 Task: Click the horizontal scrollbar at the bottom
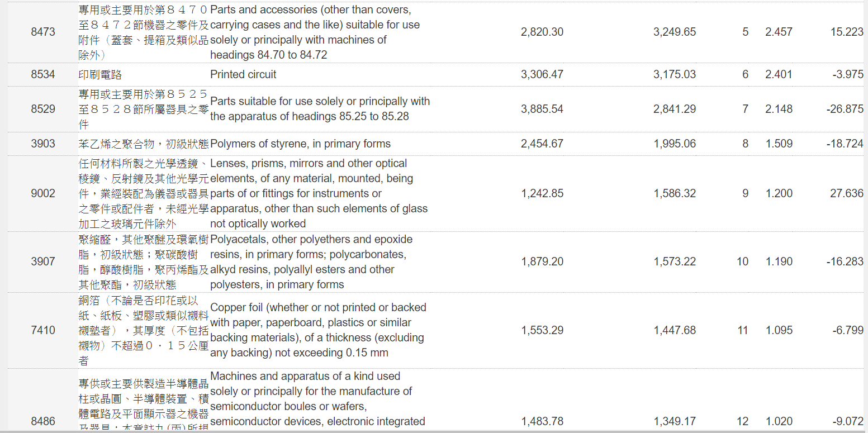pos(434,431)
